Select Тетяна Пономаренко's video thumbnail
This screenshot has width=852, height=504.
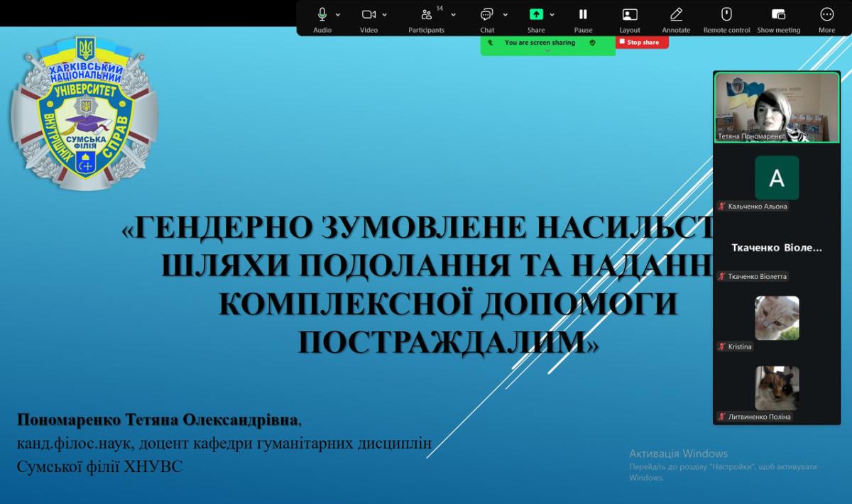pos(777,107)
